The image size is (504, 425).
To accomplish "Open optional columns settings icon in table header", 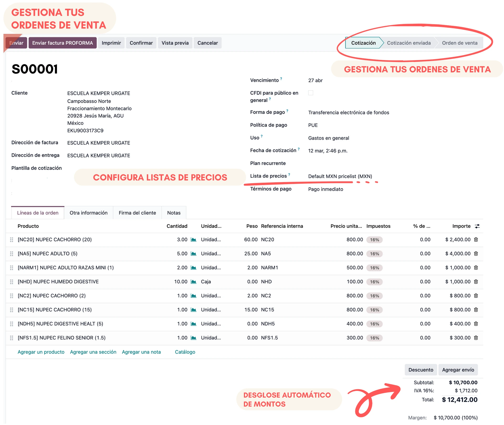I will click(477, 226).
